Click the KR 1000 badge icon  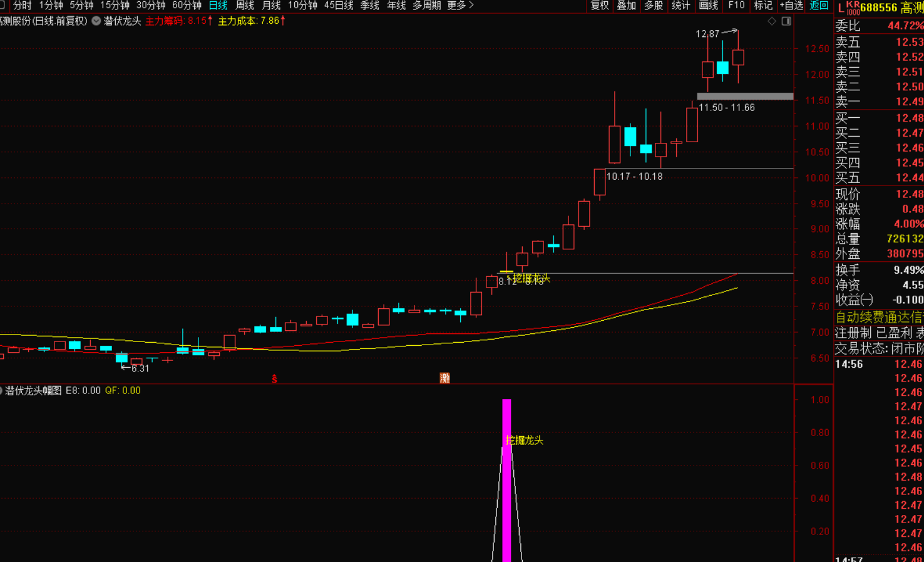(853, 8)
